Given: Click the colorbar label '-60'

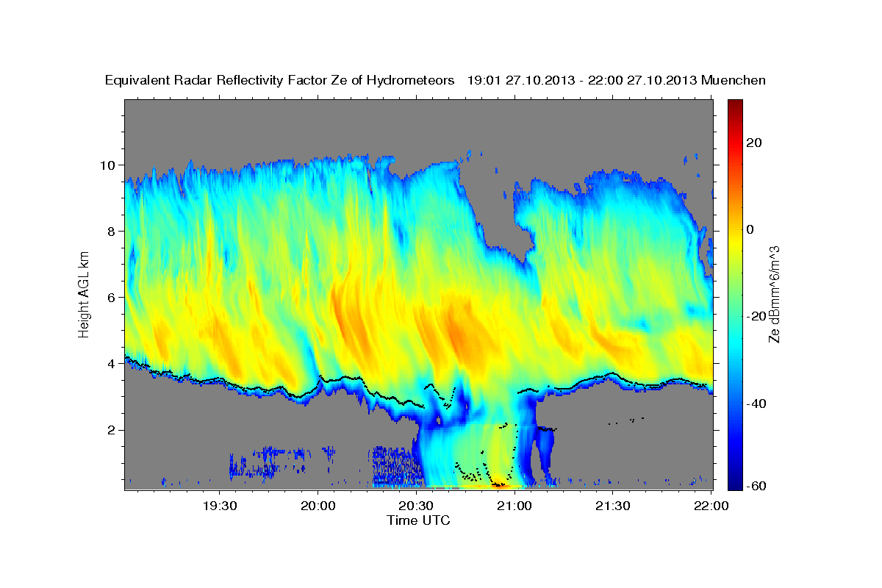Looking at the screenshot, I should [x=757, y=486].
